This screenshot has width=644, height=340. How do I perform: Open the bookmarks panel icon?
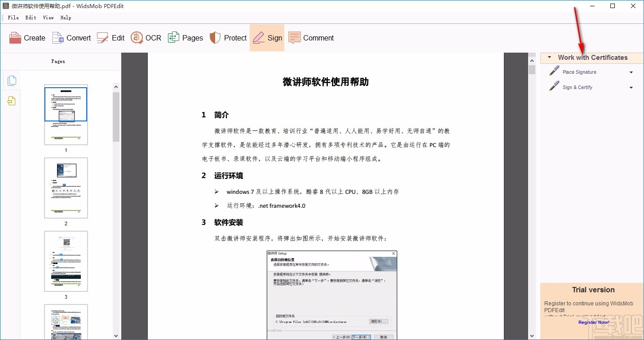coord(12,101)
